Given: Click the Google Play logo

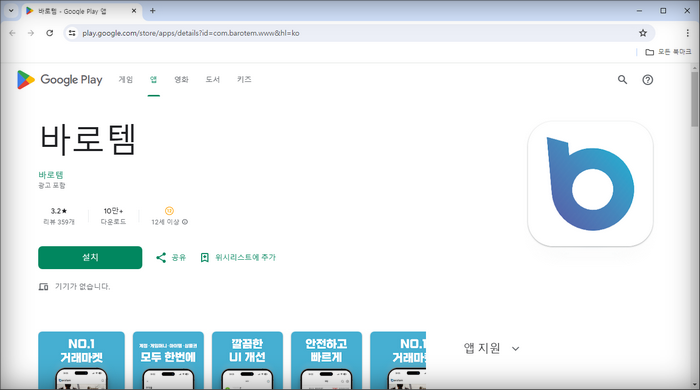Looking at the screenshot, I should (60, 80).
